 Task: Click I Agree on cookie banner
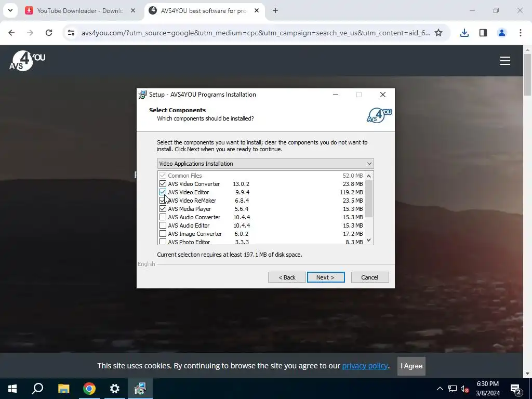(411, 366)
